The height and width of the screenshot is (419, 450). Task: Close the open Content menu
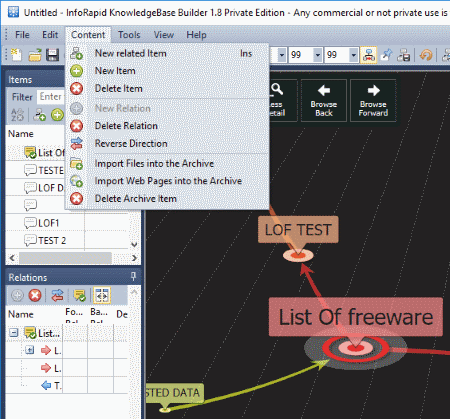[88, 35]
